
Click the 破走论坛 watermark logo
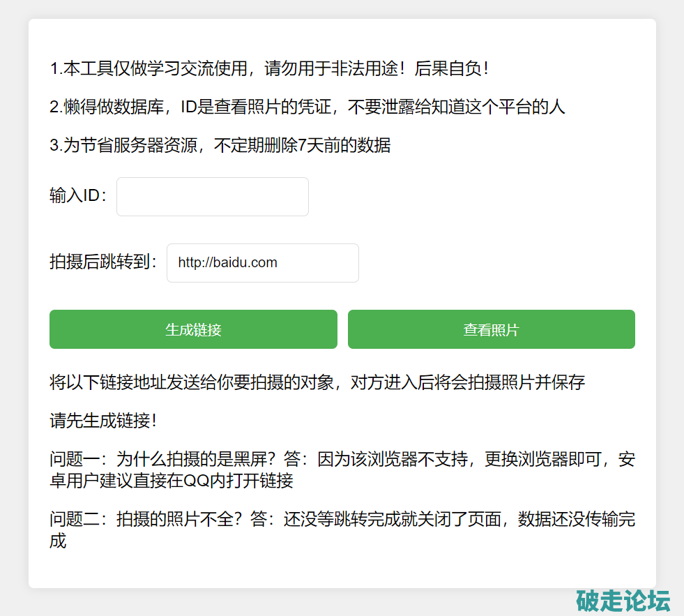(623, 601)
